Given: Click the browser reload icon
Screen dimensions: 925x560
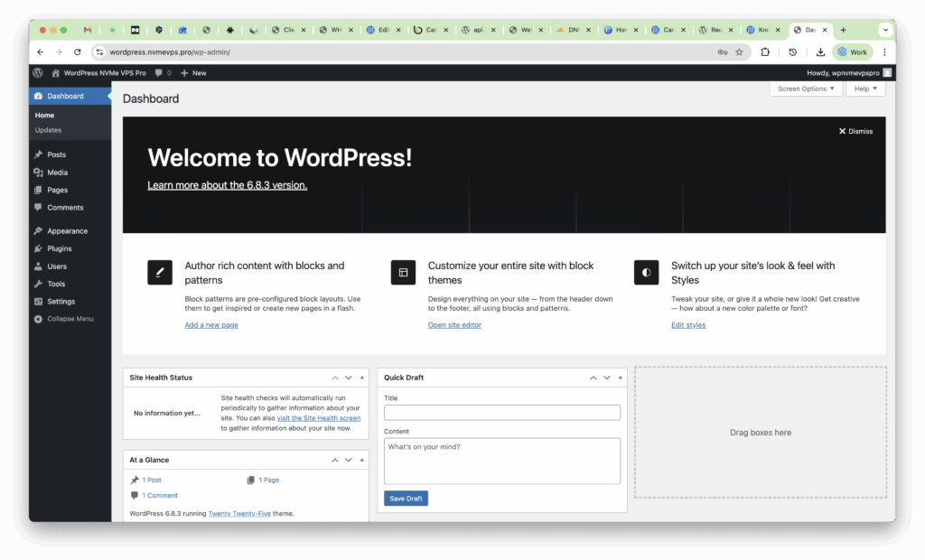Looking at the screenshot, I should tap(78, 52).
